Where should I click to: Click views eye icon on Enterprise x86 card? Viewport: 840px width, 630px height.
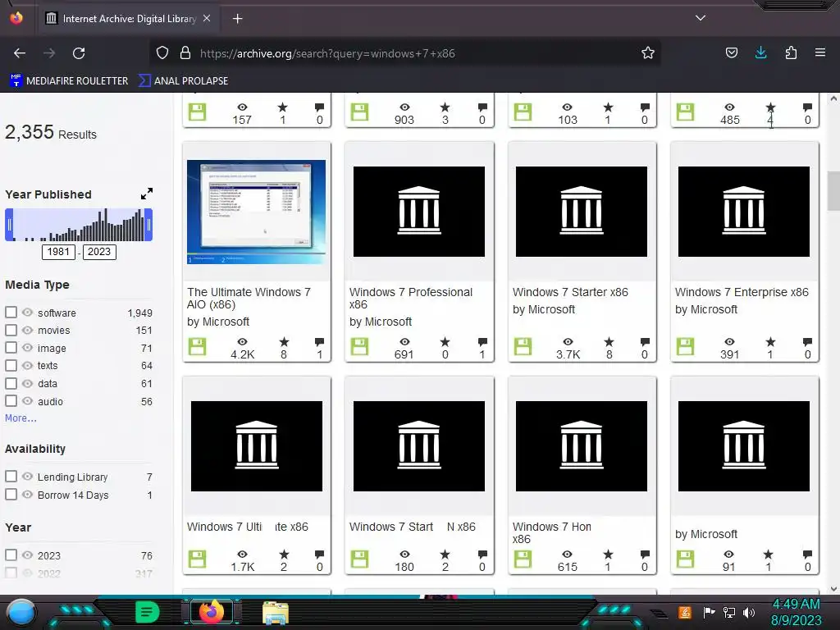point(729,342)
